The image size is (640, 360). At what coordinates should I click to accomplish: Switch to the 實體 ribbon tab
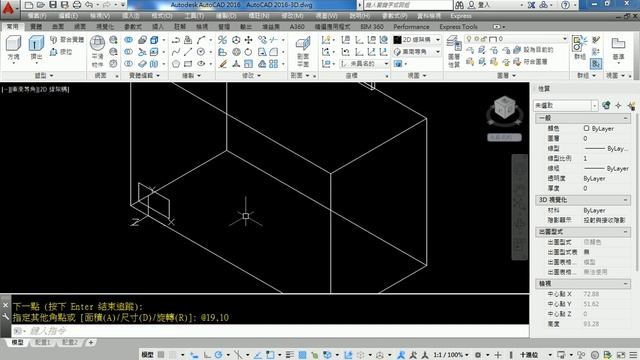pos(36,27)
